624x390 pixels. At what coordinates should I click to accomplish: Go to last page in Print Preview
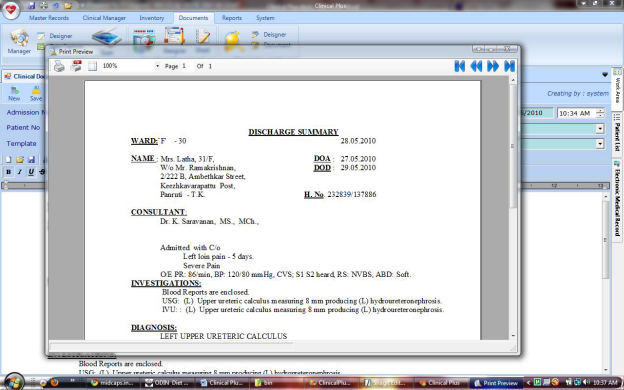coord(509,66)
